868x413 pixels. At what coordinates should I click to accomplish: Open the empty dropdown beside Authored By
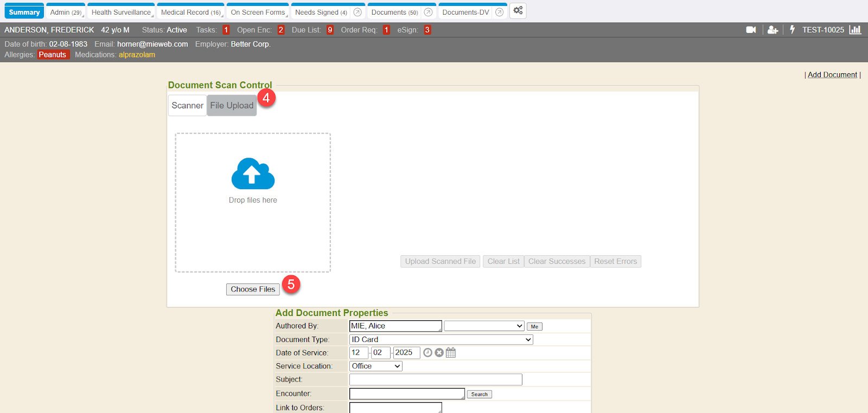[x=484, y=326]
